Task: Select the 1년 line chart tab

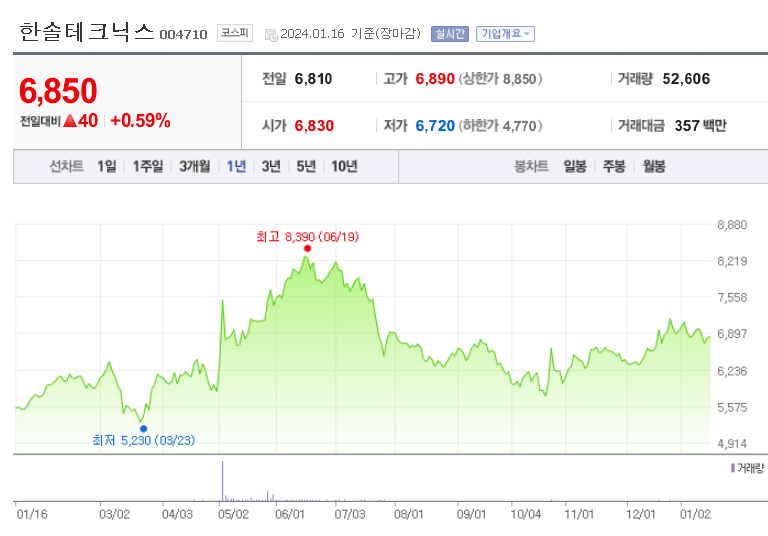Action: click(x=236, y=167)
